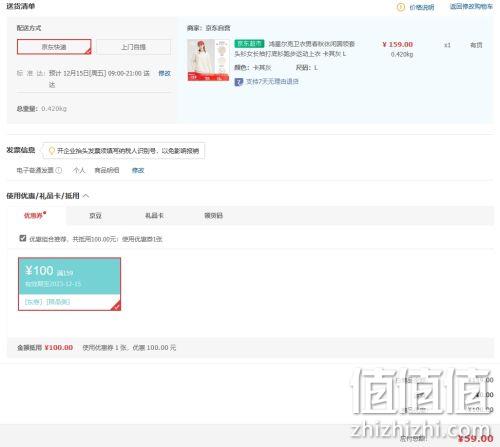
Task: Select 上门自提 pickup option
Action: (x=134, y=47)
